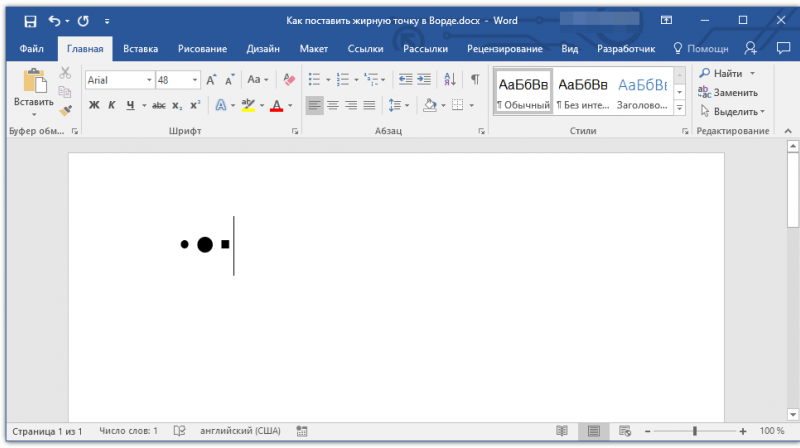Open line spacing options
Image resolution: width=800 pixels, height=448 pixels.
tap(398, 105)
